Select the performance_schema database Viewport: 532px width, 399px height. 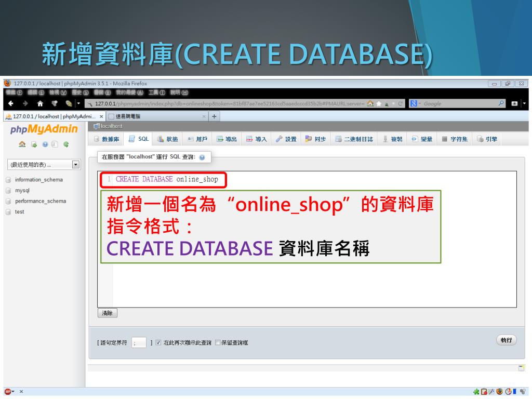pos(41,201)
